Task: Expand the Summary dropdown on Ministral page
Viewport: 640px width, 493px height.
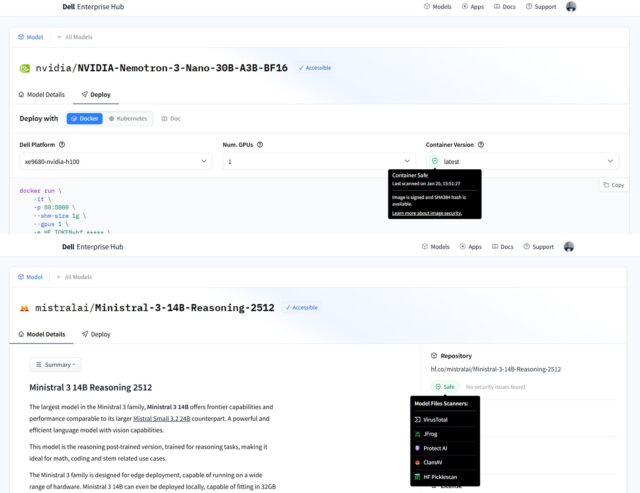Action: click(x=56, y=365)
